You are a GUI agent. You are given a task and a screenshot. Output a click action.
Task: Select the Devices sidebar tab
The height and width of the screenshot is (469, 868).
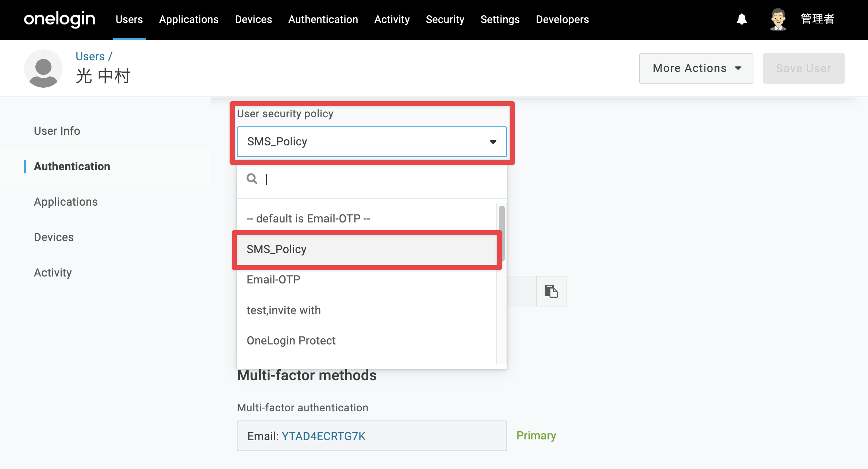(54, 237)
